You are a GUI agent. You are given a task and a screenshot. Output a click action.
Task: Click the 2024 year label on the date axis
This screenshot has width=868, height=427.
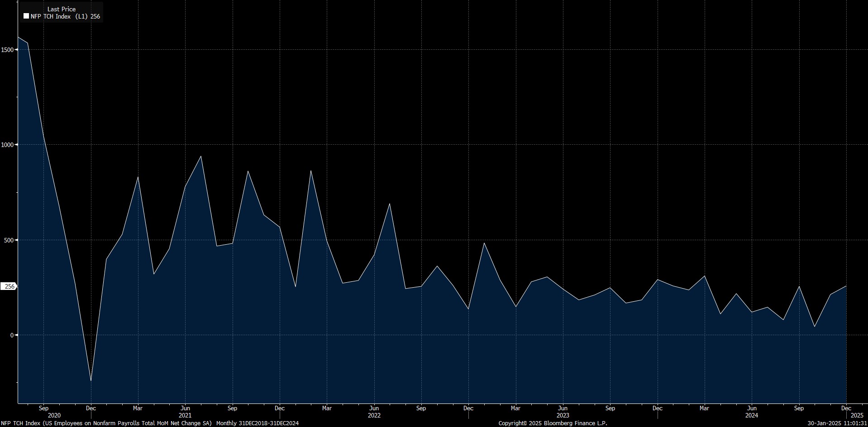[752, 415]
